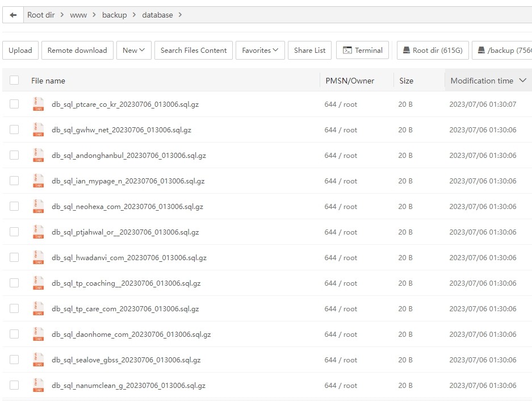The image size is (532, 401).
Task: Go to www in the breadcrumb path
Action: (78, 15)
